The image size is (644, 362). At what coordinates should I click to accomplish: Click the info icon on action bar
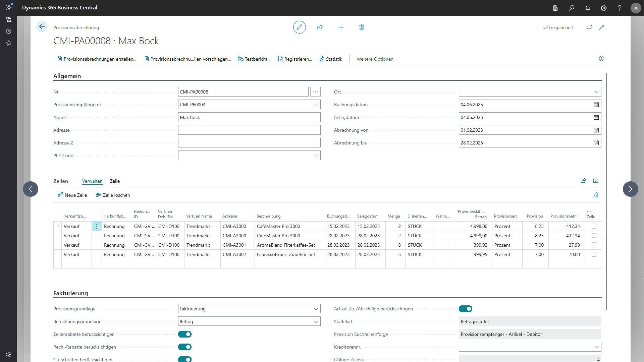602,59
